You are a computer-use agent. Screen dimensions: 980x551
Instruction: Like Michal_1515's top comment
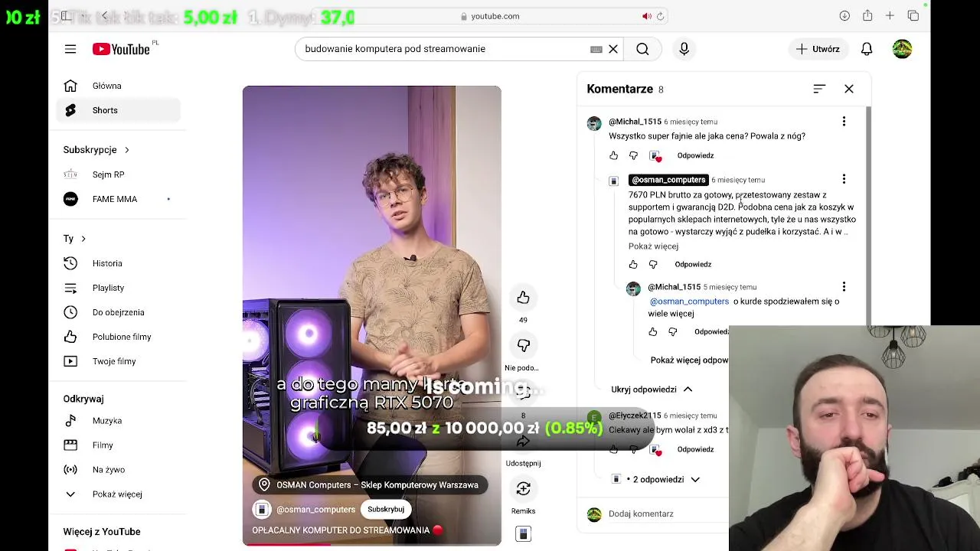613,155
